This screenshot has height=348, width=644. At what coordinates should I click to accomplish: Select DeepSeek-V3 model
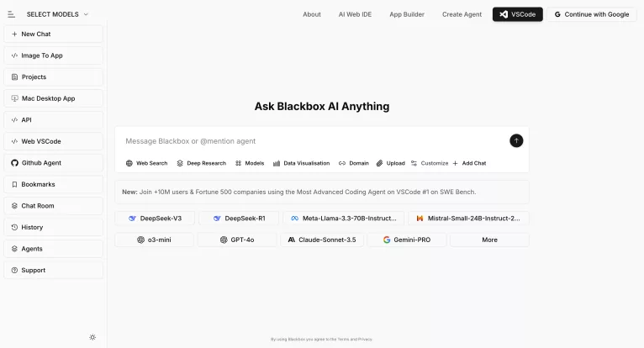tap(155, 219)
